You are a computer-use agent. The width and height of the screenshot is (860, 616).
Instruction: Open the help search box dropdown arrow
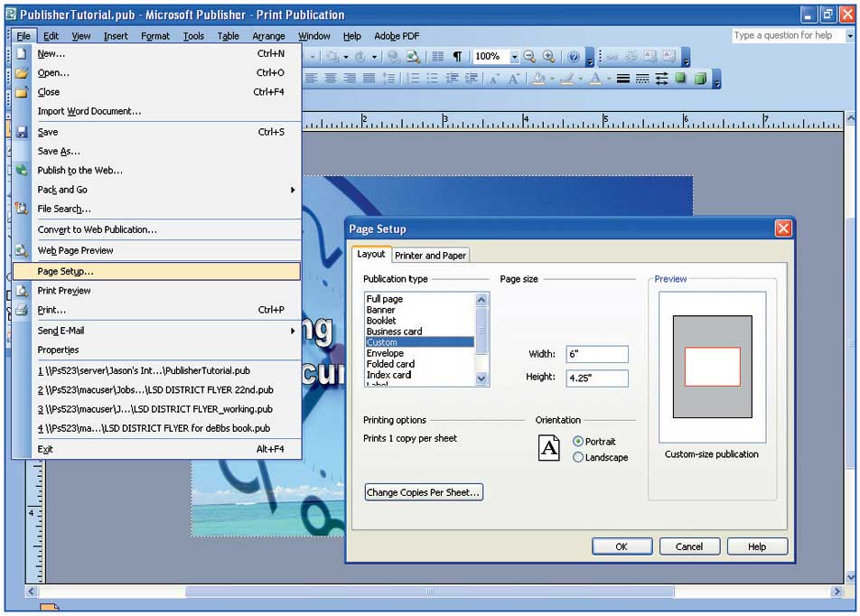[849, 35]
